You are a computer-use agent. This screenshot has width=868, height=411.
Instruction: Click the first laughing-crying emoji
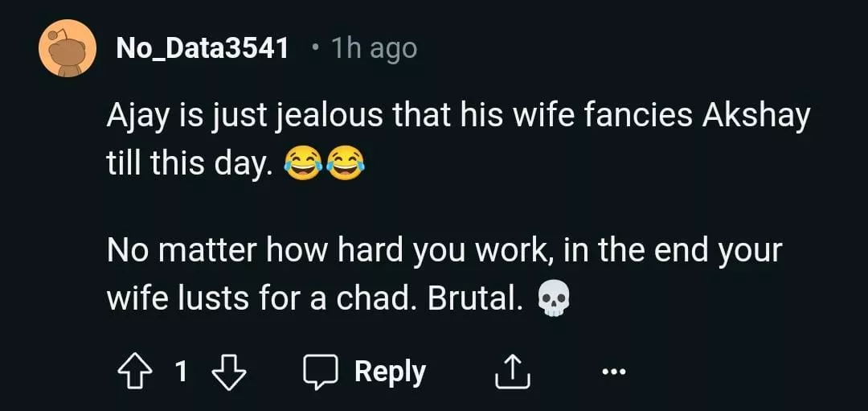click(304, 165)
